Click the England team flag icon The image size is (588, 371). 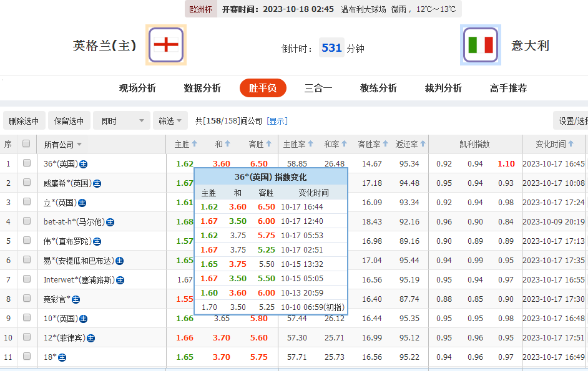(166, 45)
